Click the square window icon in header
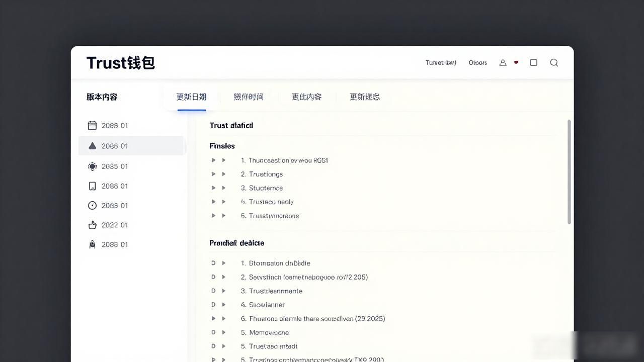The image size is (644, 362). tap(534, 63)
